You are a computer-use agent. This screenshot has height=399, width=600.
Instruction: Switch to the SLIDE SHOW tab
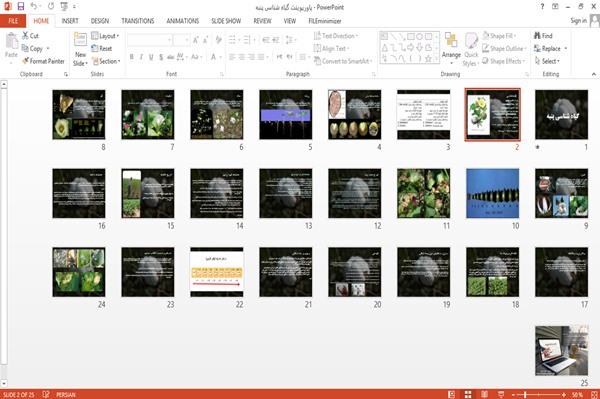[x=226, y=21]
